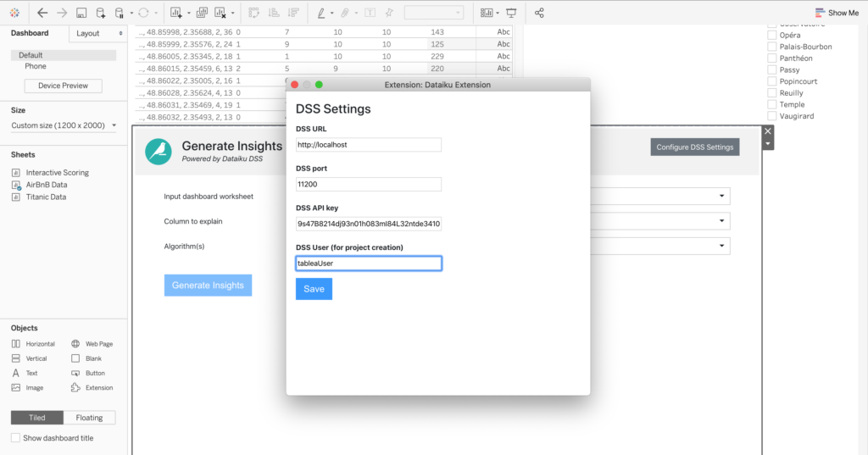Click the Show/Hide Cards icon

click(x=486, y=13)
